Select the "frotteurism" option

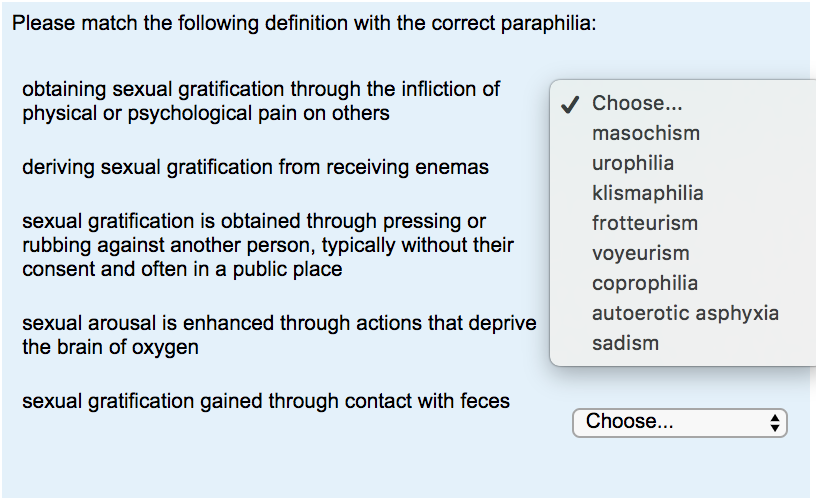(x=644, y=223)
